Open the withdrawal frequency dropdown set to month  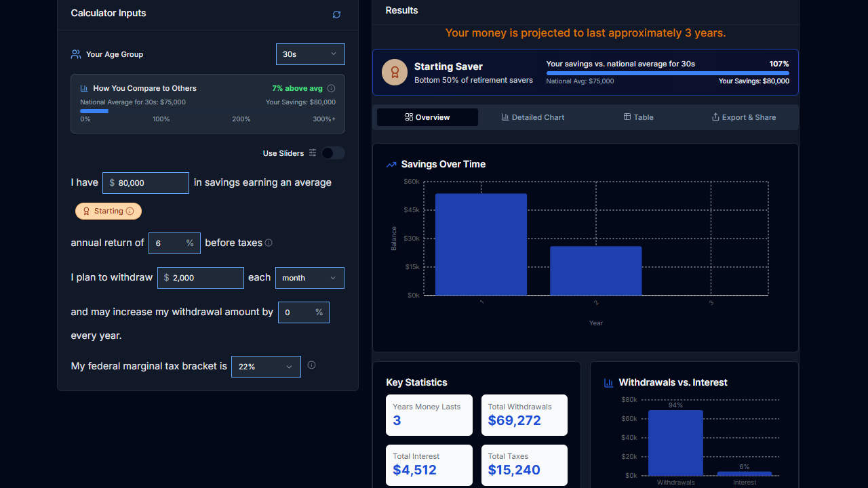coord(309,278)
